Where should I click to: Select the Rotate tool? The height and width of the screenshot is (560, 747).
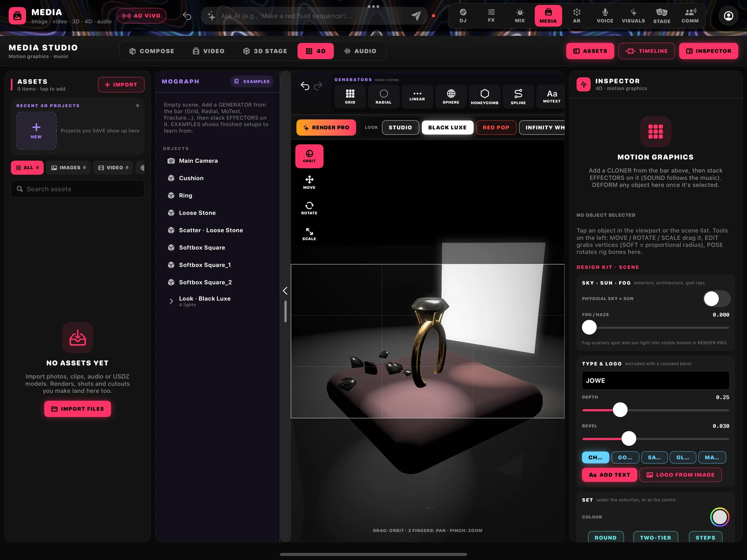coord(309,208)
